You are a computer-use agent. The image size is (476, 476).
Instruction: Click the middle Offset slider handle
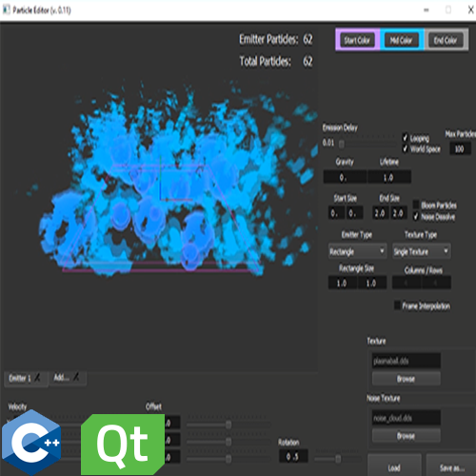point(228,442)
